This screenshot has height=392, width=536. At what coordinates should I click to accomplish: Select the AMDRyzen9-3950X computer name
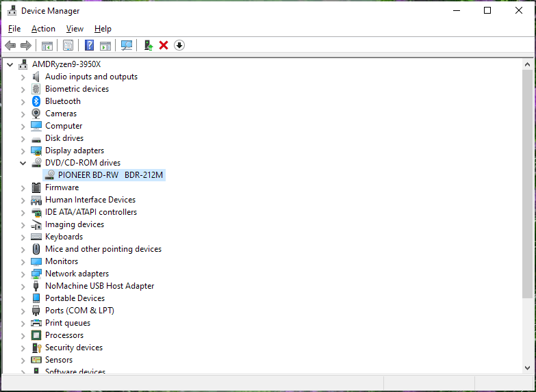(x=66, y=64)
